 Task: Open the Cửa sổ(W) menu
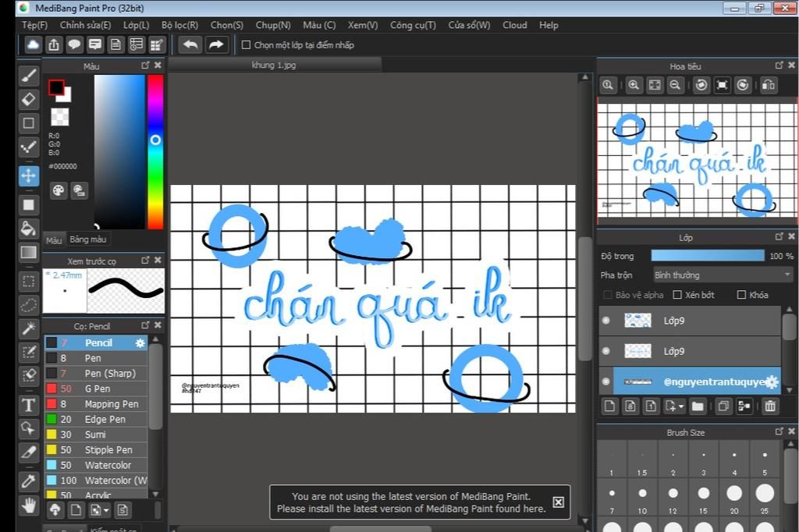[x=469, y=25]
